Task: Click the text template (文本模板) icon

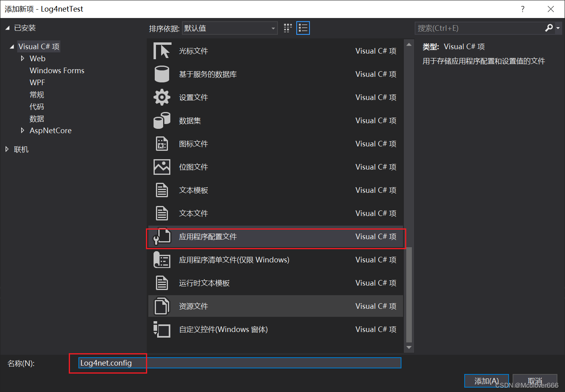Action: tap(162, 190)
